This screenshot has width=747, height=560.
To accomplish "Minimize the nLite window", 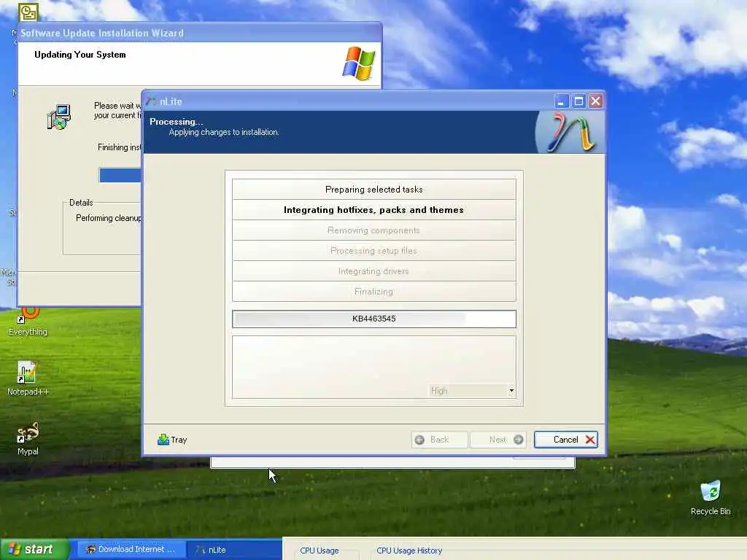I will tap(561, 101).
